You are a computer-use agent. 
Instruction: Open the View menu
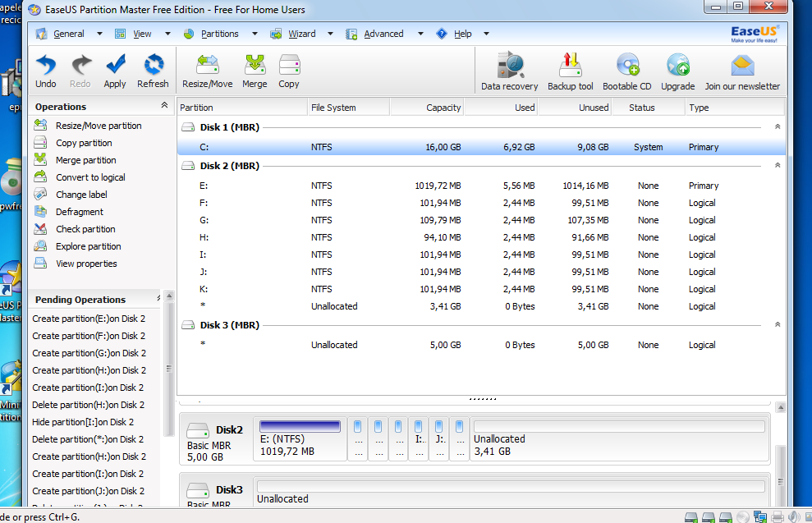tap(142, 34)
